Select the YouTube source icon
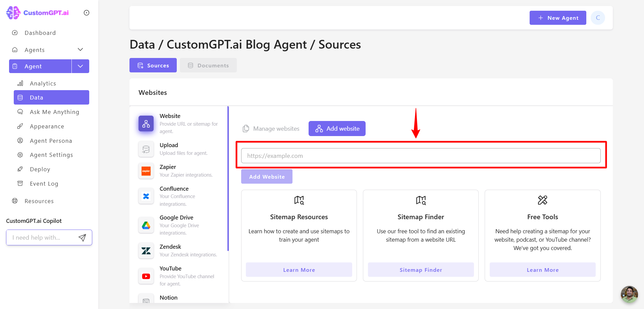The width and height of the screenshot is (644, 309). tap(146, 276)
